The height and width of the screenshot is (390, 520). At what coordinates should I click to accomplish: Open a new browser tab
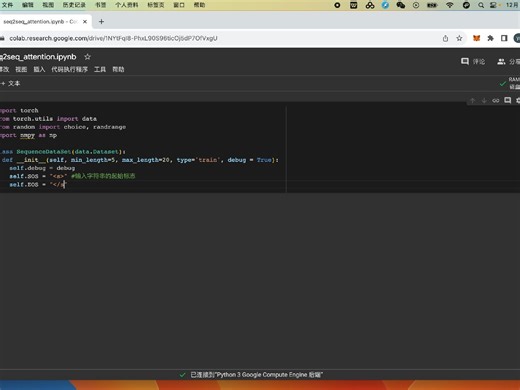[101, 22]
